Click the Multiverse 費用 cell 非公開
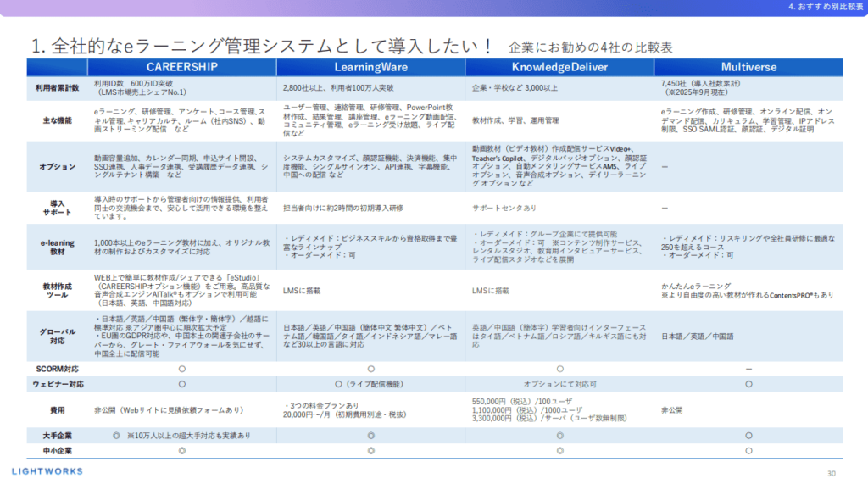This screenshot has width=868, height=484. point(671,410)
